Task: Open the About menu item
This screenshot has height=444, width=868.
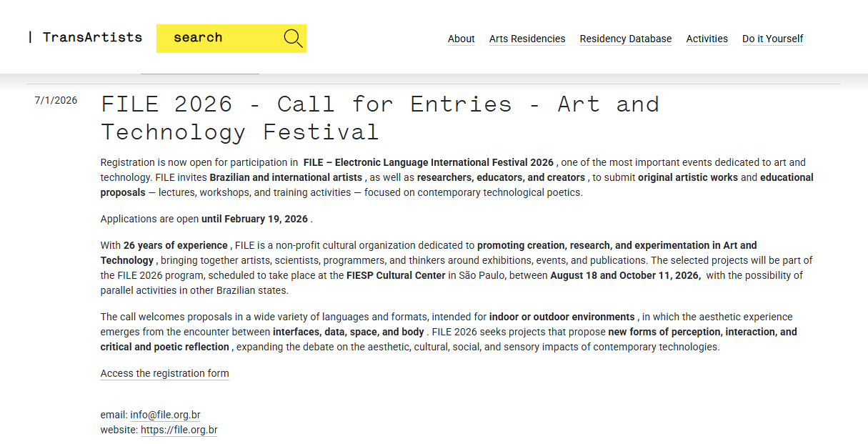Action: (x=461, y=39)
